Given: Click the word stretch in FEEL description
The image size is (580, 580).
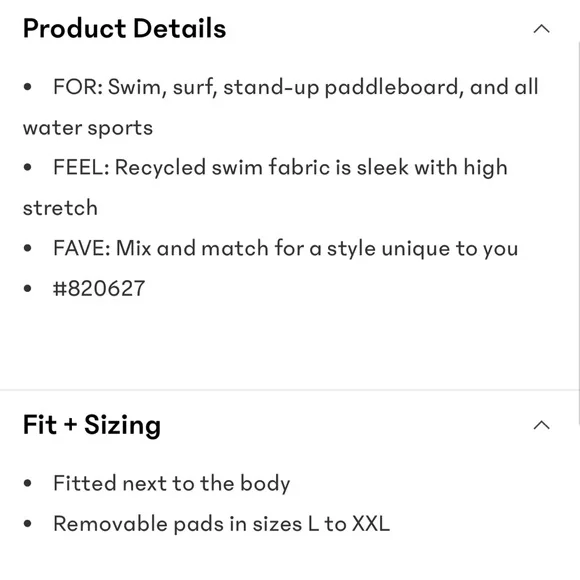Looking at the screenshot, I should click(x=60, y=208).
